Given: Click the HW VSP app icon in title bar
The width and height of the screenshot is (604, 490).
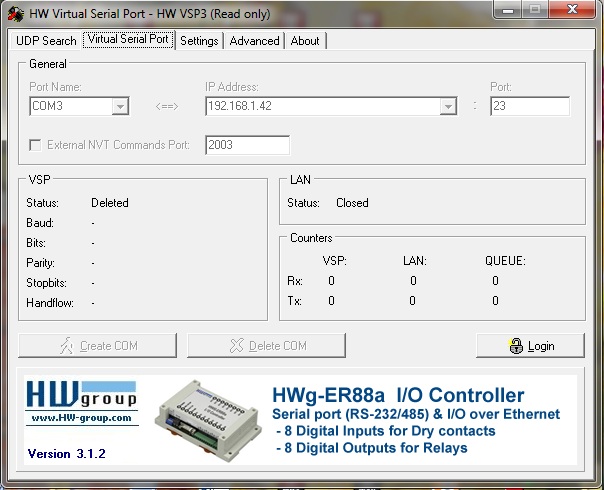Looking at the screenshot, I should [x=15, y=13].
